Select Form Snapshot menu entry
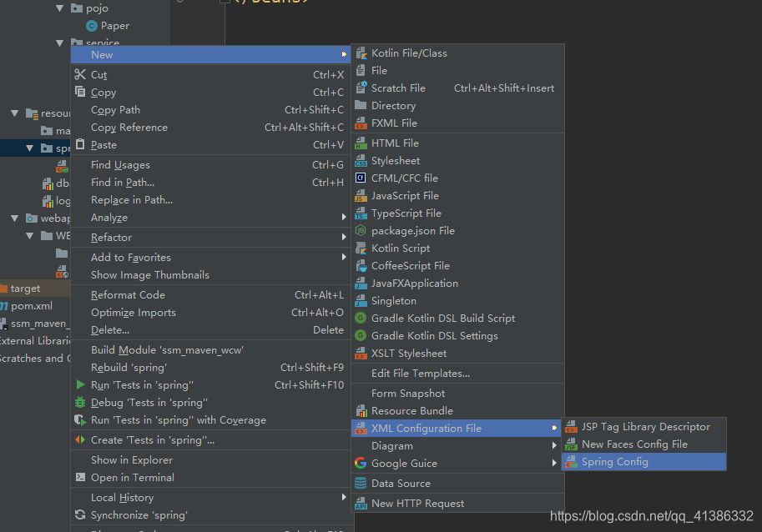The image size is (762, 532). pos(457,394)
